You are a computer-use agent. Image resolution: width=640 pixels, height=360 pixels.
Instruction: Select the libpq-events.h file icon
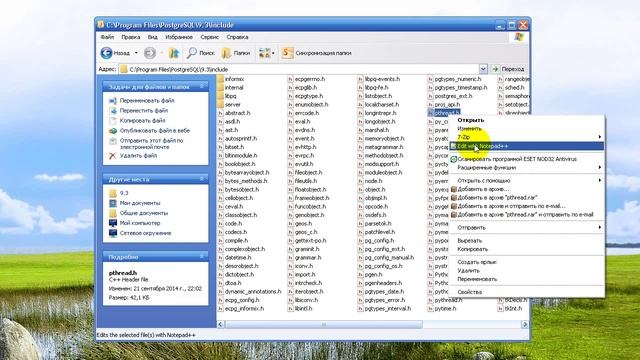[360, 79]
